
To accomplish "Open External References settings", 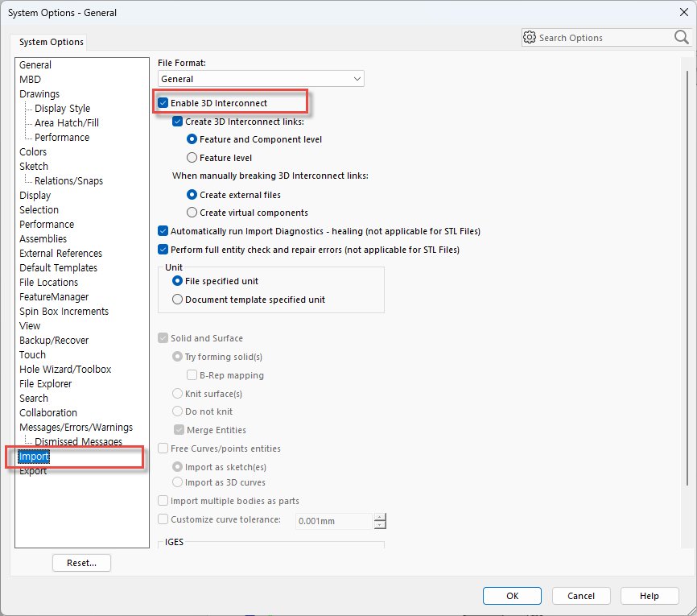I will pyautogui.click(x=61, y=253).
